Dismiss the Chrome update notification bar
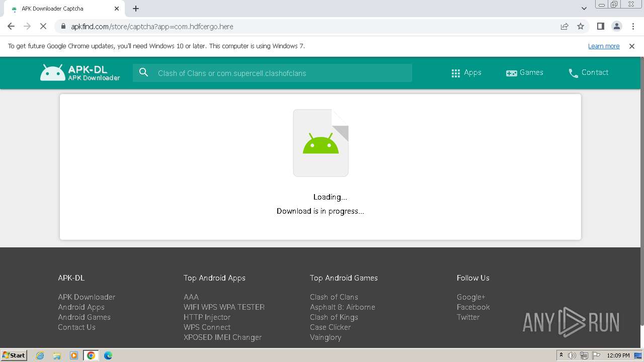The width and height of the screenshot is (644, 362). click(x=632, y=46)
